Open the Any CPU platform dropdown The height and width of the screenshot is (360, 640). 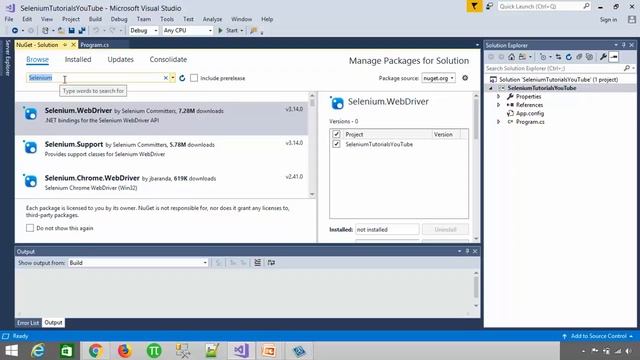tap(187, 31)
